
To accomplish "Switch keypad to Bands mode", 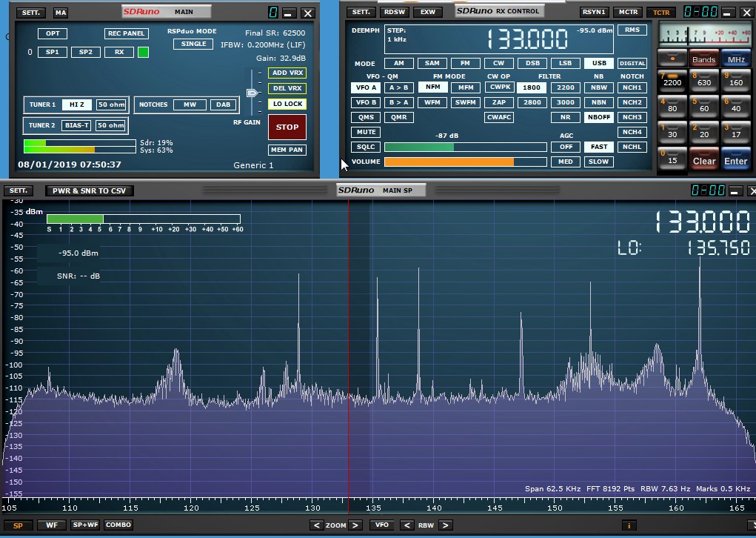I will point(704,59).
